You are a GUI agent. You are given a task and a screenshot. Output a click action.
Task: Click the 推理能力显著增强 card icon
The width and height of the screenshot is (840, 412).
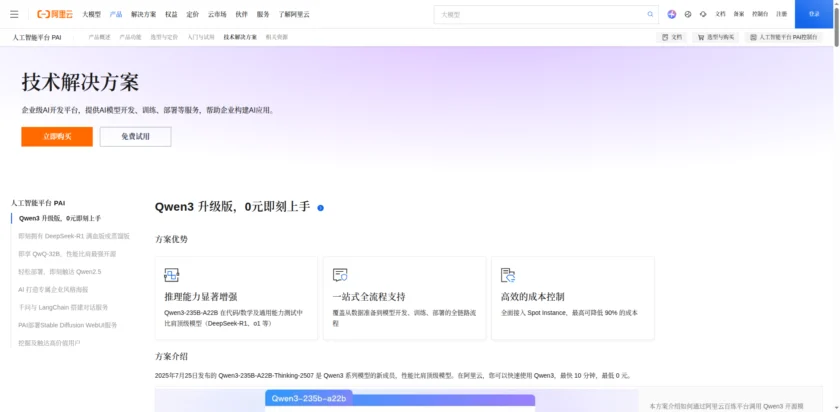(171, 275)
